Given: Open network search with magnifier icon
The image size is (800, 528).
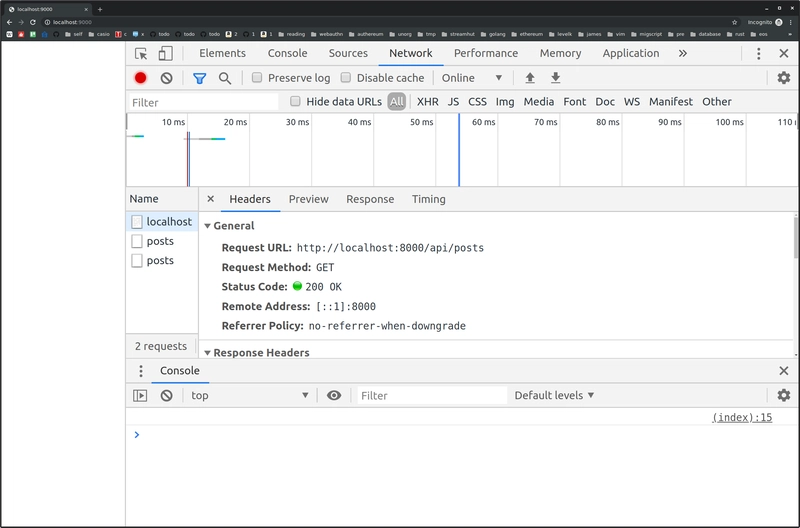Looking at the screenshot, I should [224, 78].
